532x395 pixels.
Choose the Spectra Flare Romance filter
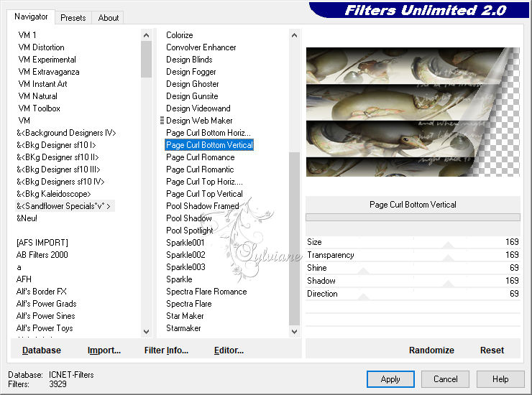[206, 292]
